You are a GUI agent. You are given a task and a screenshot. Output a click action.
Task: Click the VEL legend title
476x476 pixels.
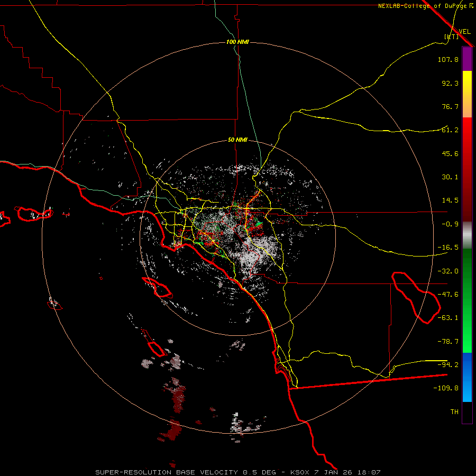464,31
